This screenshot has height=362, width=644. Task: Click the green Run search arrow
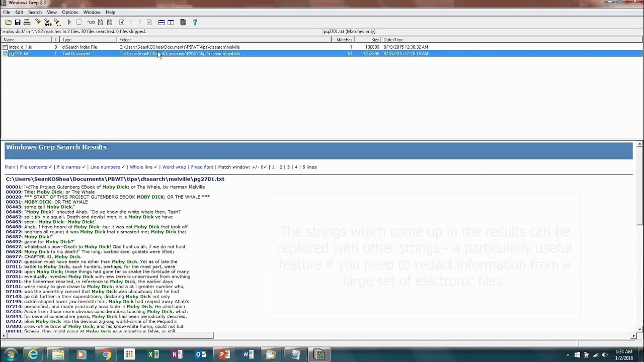click(69, 22)
